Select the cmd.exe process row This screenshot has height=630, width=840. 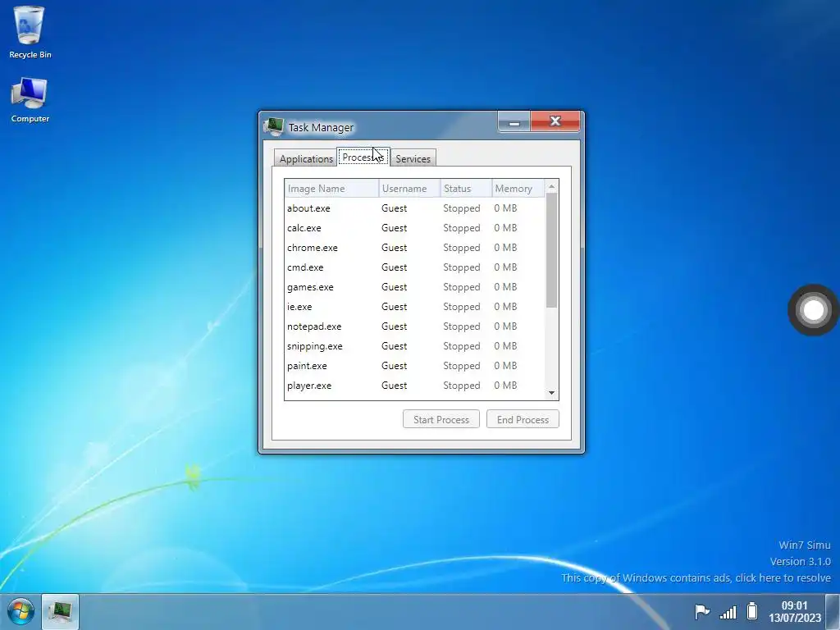click(x=414, y=267)
